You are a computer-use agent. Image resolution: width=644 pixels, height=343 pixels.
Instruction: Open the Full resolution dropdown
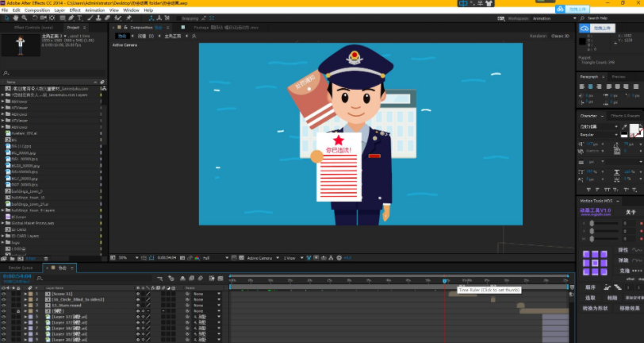coord(215,258)
